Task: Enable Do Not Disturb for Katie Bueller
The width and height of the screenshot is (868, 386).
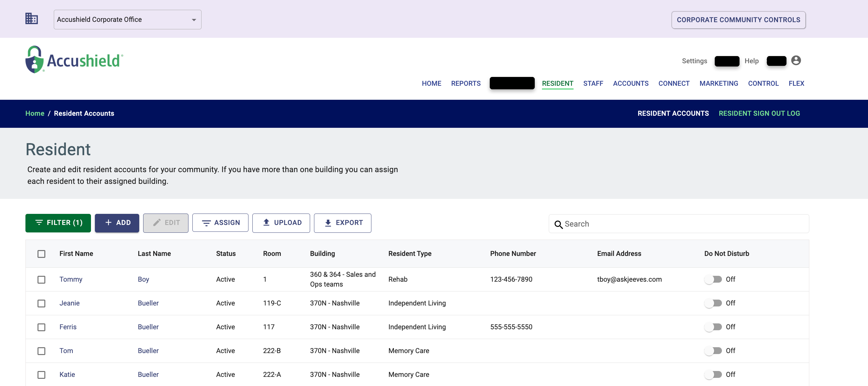Action: coord(713,374)
